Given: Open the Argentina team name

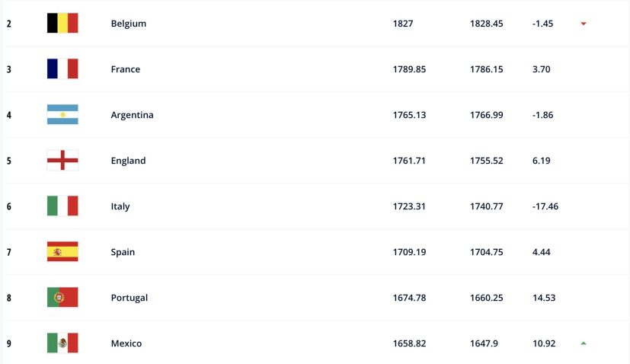Looking at the screenshot, I should (132, 115).
